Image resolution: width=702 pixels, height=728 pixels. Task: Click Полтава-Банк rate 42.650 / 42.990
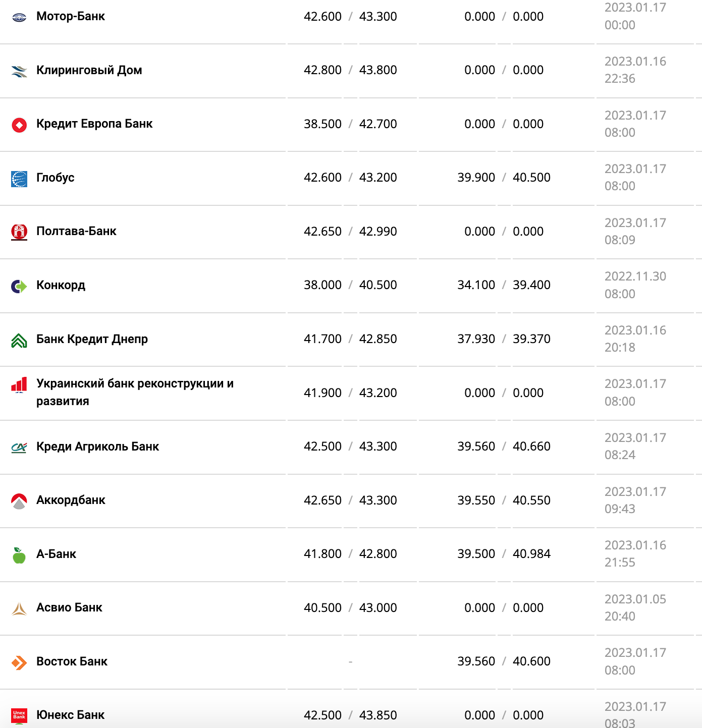click(350, 232)
